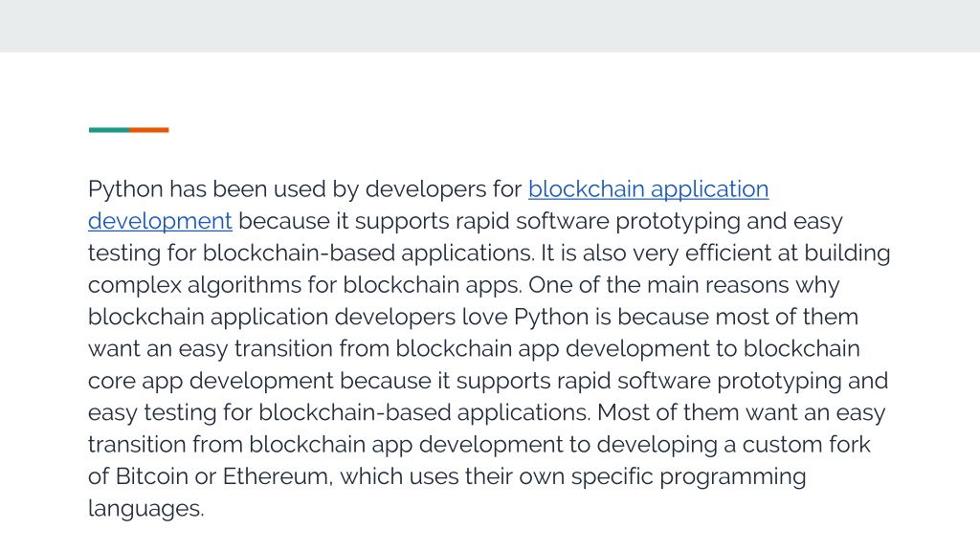Image resolution: width=980 pixels, height=551 pixels.
Task: Click the words "custom fork"
Action: coord(806,445)
